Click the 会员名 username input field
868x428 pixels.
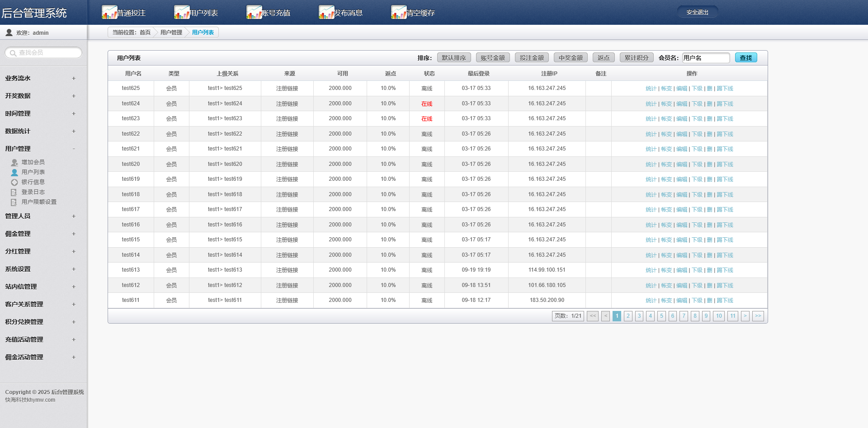pos(705,58)
